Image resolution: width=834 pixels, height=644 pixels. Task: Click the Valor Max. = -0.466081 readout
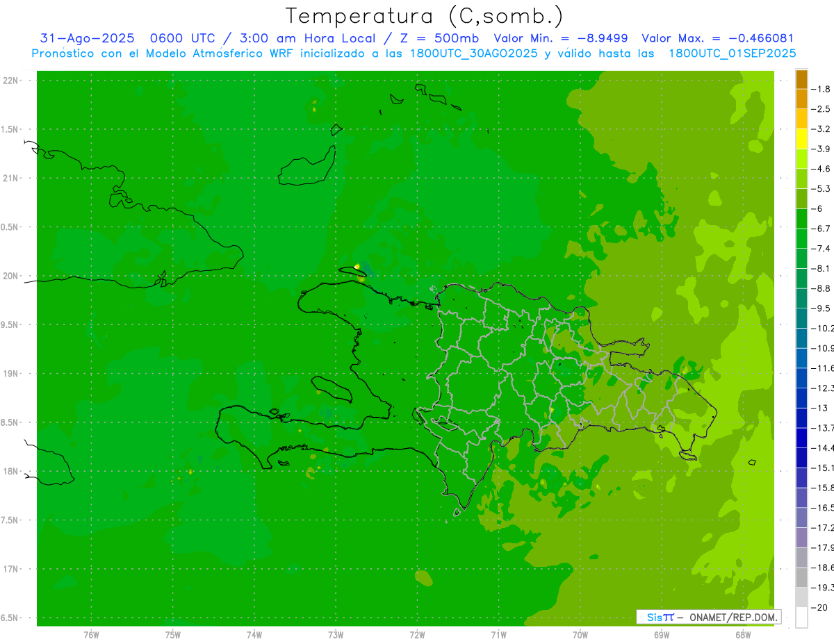[718, 39]
